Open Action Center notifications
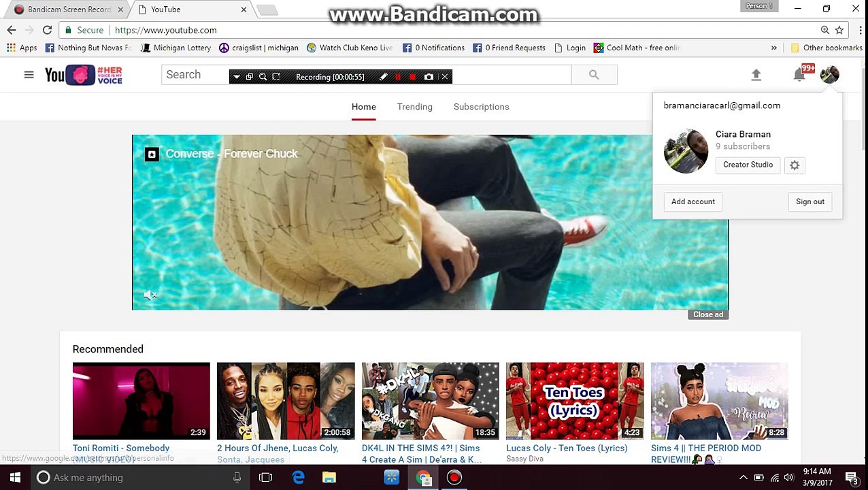This screenshot has height=490, width=868. coord(852,478)
